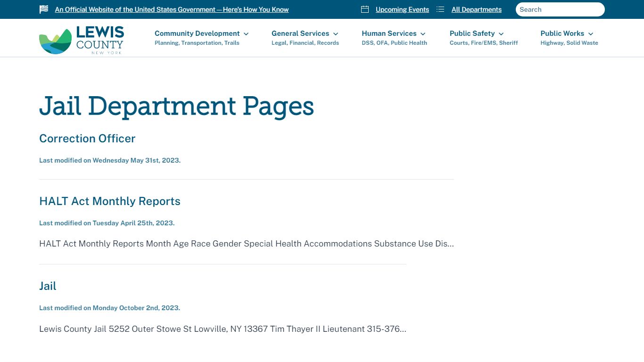Expand the Public Works chevron
Screen dimensions: 644x362
(x=591, y=34)
